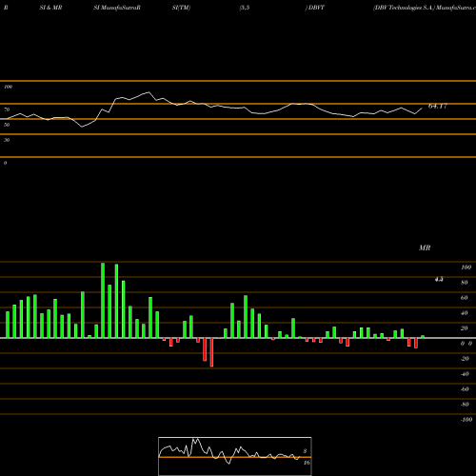Image resolution: width=476 pixels, height=476 pixels.
Task: Click the MR axis label -40
Action: point(465,374)
